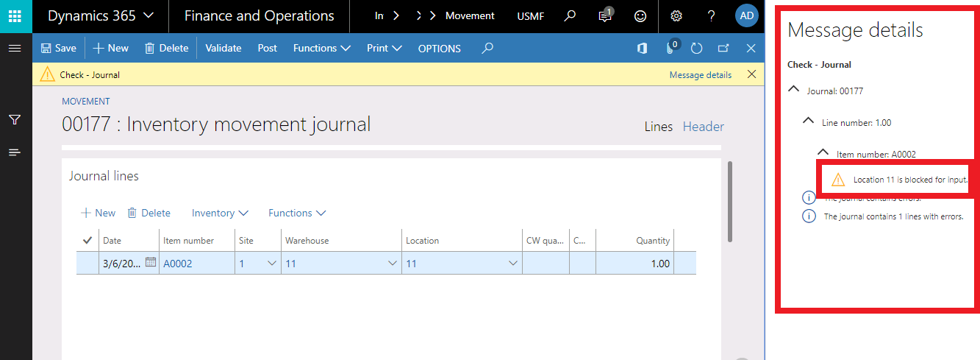Click the action pane search magnifier
980x360 pixels.
pyautogui.click(x=487, y=48)
